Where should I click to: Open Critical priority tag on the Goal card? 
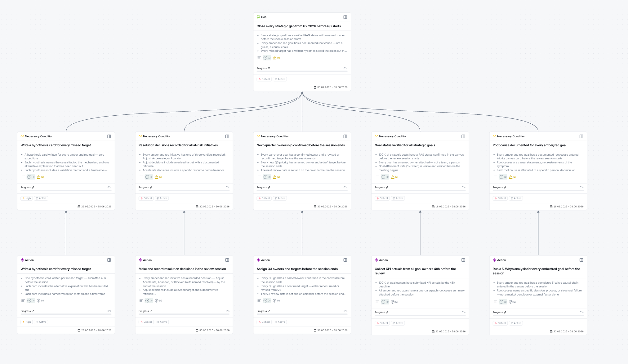tap(264, 79)
